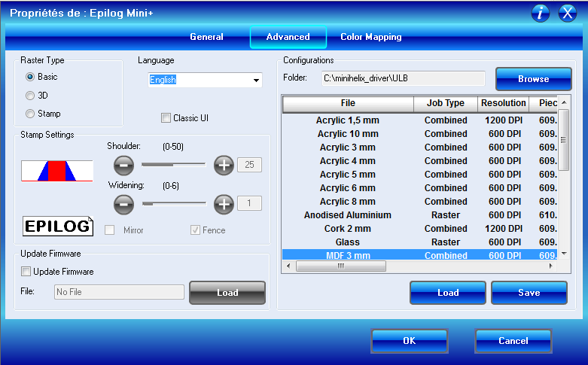Screen dimensions: 588x365
Task: Sort by the File column header
Action: click(x=348, y=103)
